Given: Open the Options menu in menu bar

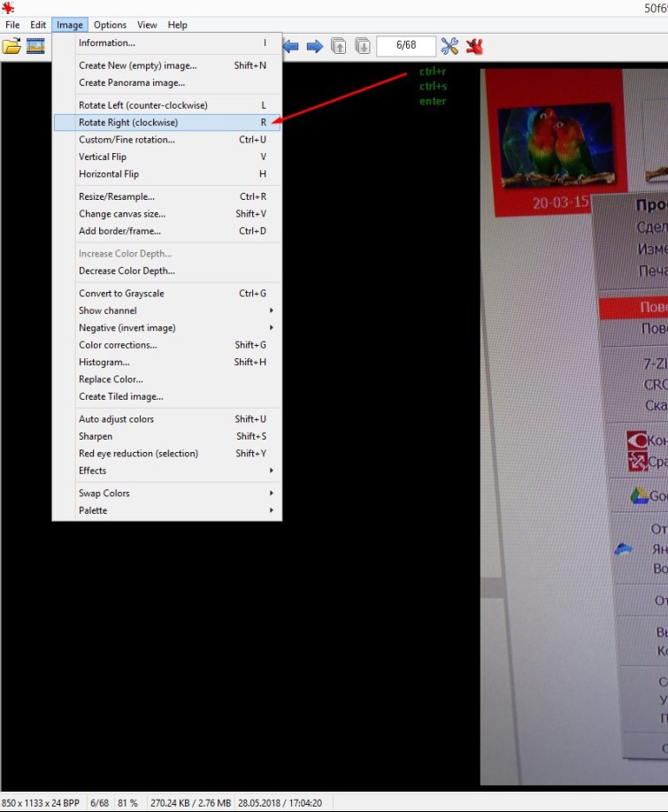Looking at the screenshot, I should 111,25.
